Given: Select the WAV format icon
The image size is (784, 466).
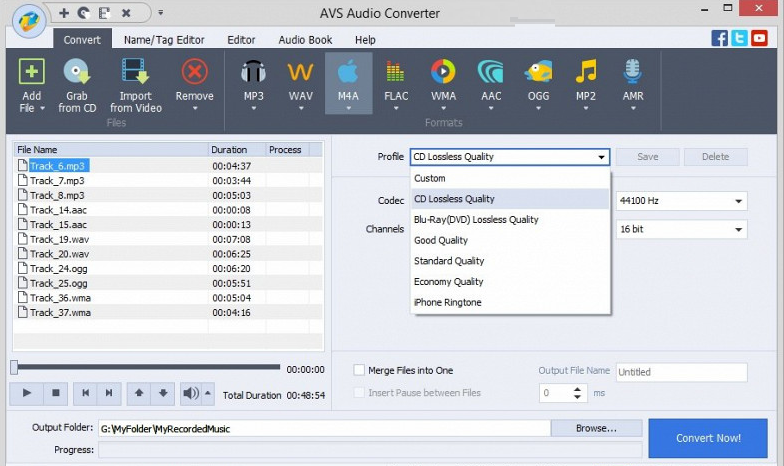Looking at the screenshot, I should click(x=300, y=72).
